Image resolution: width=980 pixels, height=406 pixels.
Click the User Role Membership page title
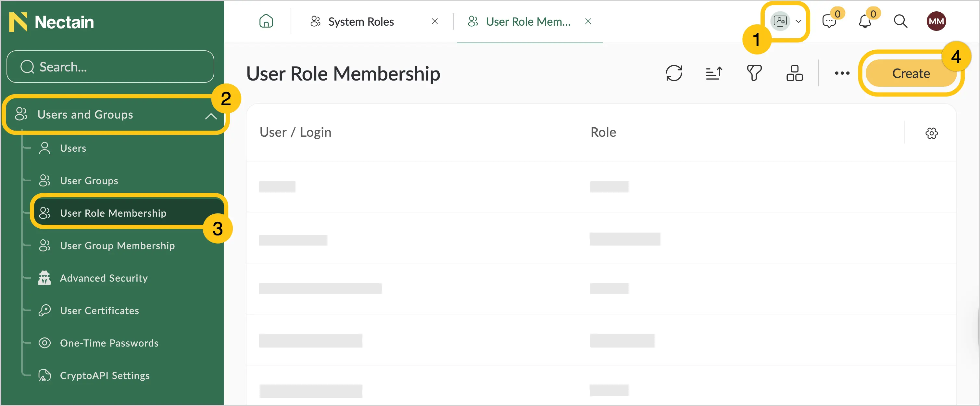tap(343, 73)
